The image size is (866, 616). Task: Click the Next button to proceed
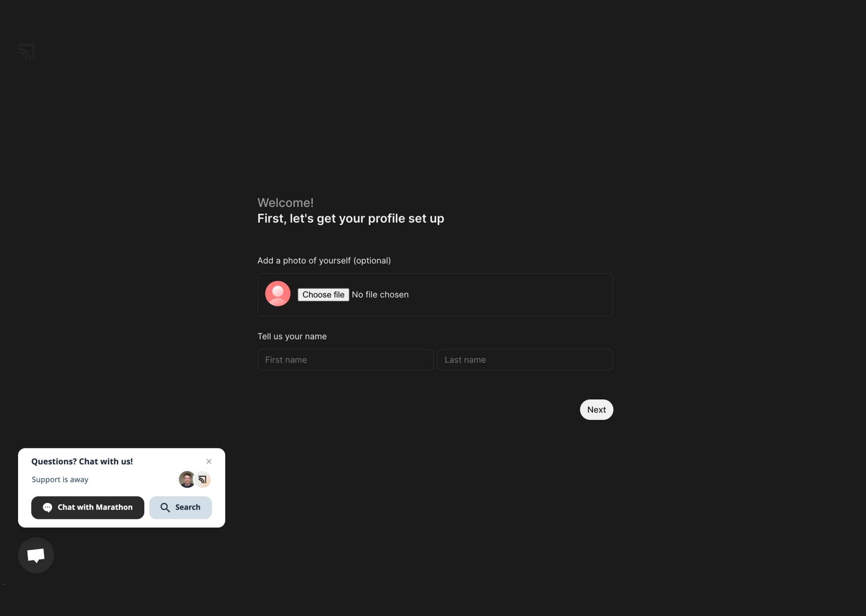pyautogui.click(x=596, y=409)
